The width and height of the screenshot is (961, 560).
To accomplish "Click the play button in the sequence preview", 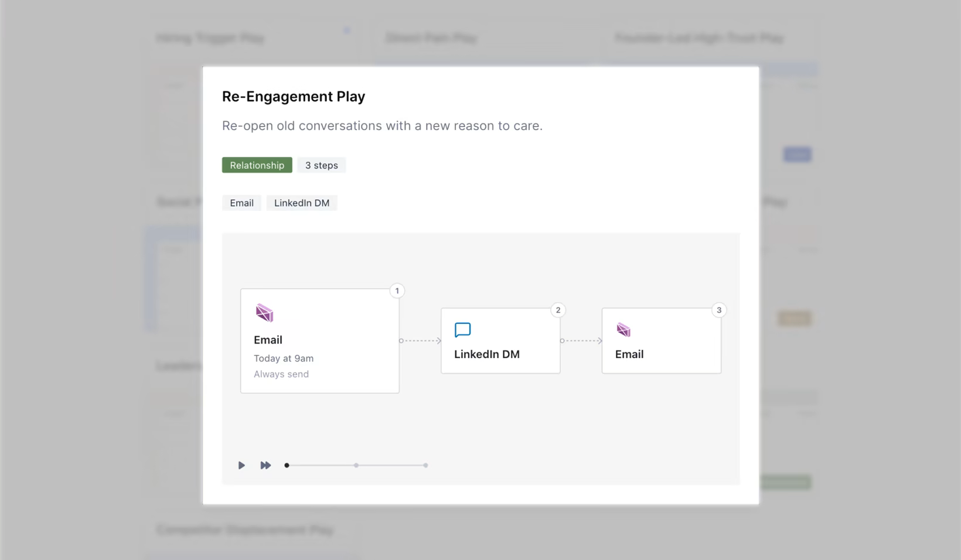I will point(241,465).
